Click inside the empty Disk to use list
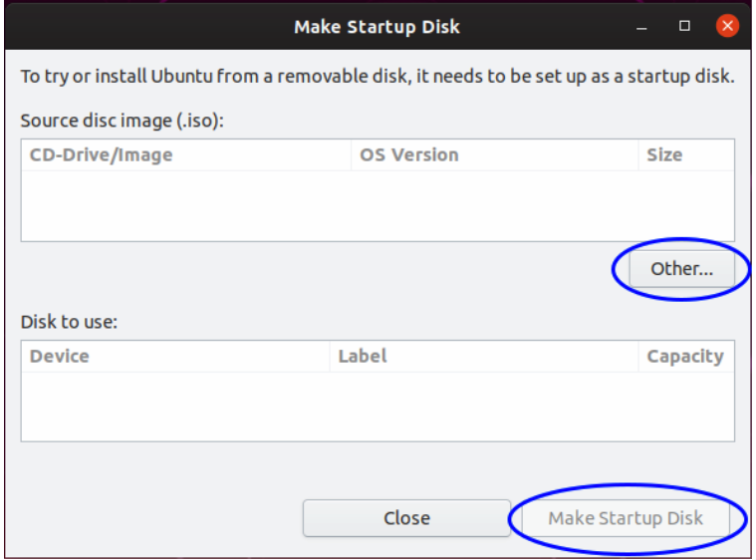 coord(378,407)
